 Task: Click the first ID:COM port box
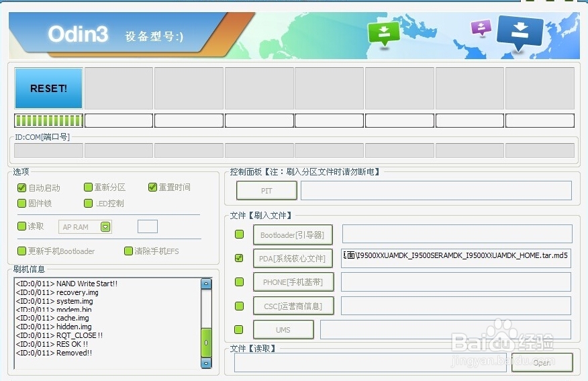(49, 151)
